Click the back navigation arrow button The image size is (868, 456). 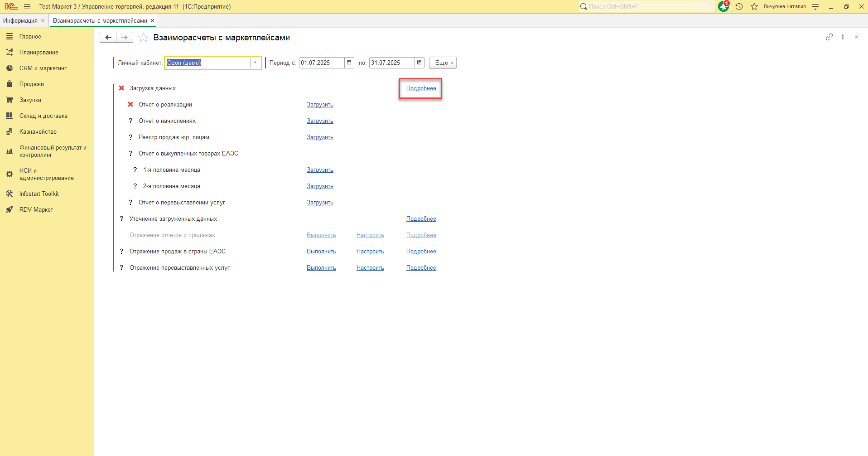[108, 38]
